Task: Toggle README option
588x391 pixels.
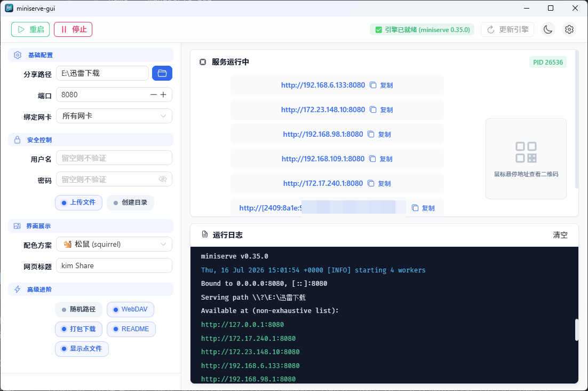Action: 131,329
